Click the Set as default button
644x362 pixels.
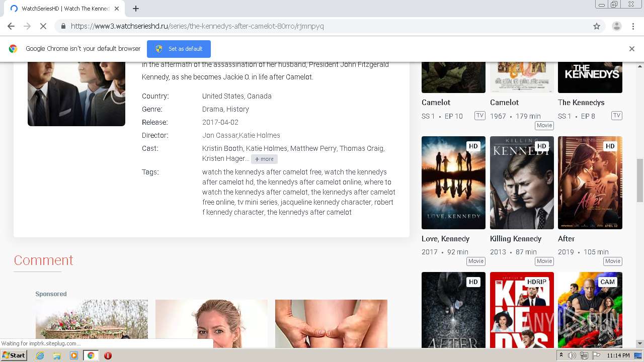(179, 49)
